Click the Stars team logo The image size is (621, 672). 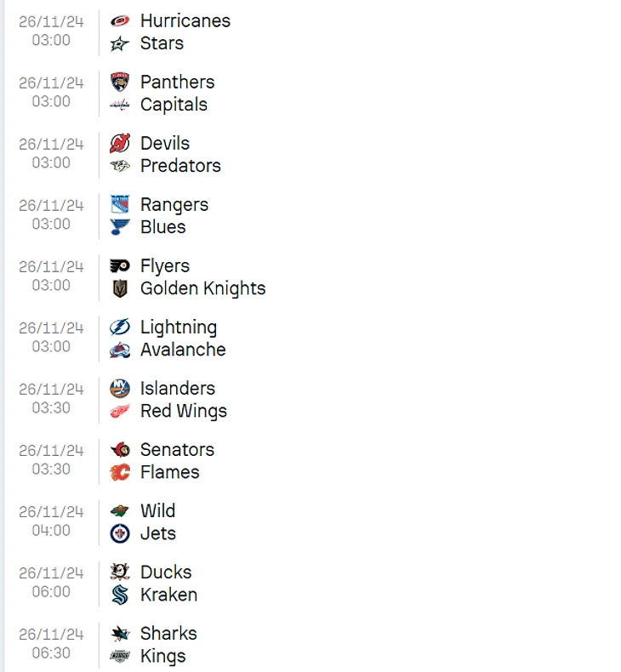point(120,43)
